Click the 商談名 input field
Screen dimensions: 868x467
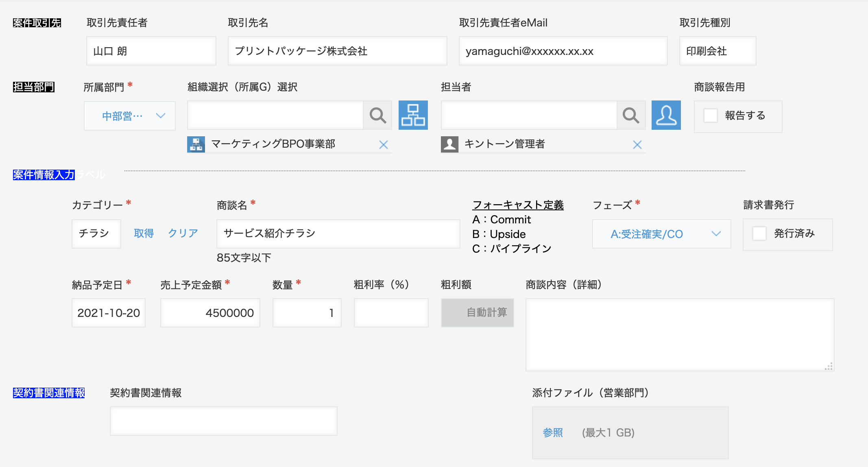[x=338, y=233]
